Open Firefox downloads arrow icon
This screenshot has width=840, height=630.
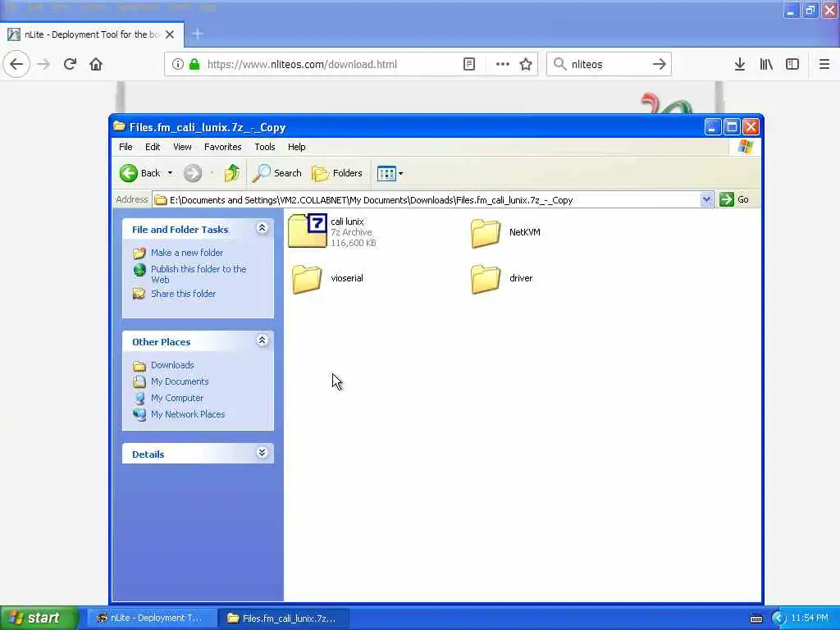[740, 64]
